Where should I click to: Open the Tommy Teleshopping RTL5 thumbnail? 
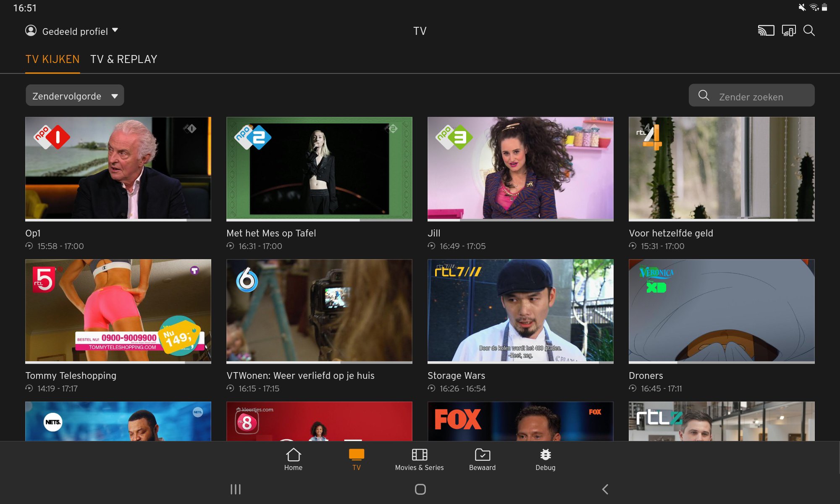click(x=118, y=311)
